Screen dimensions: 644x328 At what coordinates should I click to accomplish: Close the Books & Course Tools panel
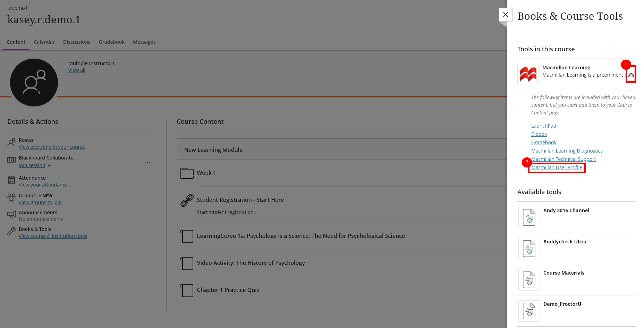506,15
